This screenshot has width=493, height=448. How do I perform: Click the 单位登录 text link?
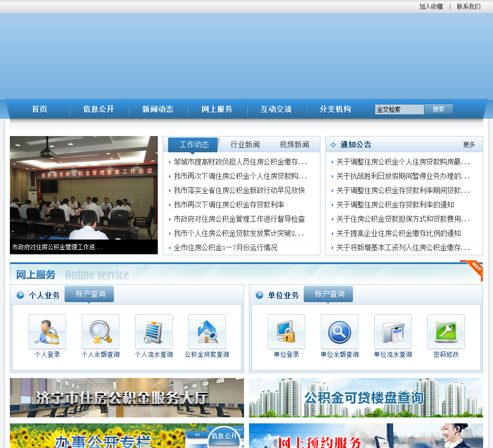pos(286,355)
